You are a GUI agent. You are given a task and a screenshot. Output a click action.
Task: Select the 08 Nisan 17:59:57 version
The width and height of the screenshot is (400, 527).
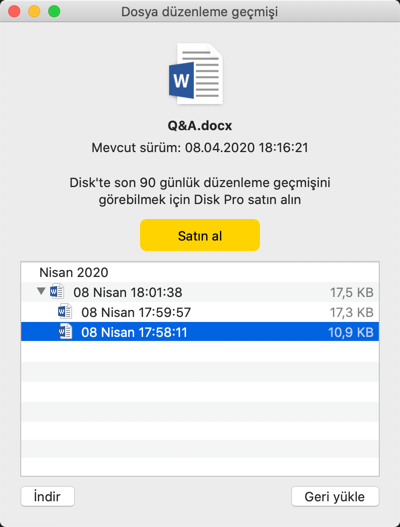tap(200, 312)
